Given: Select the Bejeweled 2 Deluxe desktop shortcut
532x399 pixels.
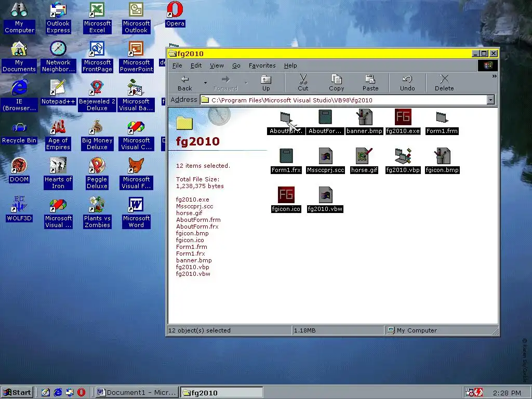Looking at the screenshot, I should [x=97, y=87].
